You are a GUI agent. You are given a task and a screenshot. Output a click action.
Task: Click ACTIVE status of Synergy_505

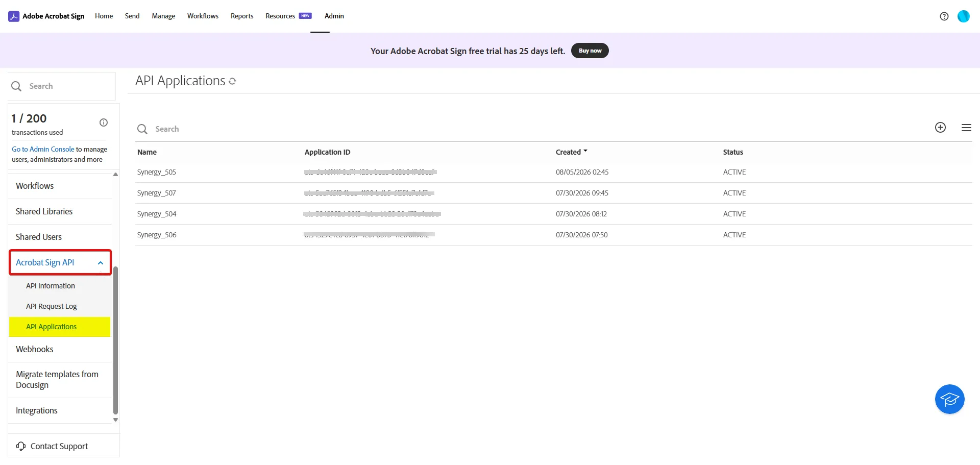pyautogui.click(x=734, y=172)
